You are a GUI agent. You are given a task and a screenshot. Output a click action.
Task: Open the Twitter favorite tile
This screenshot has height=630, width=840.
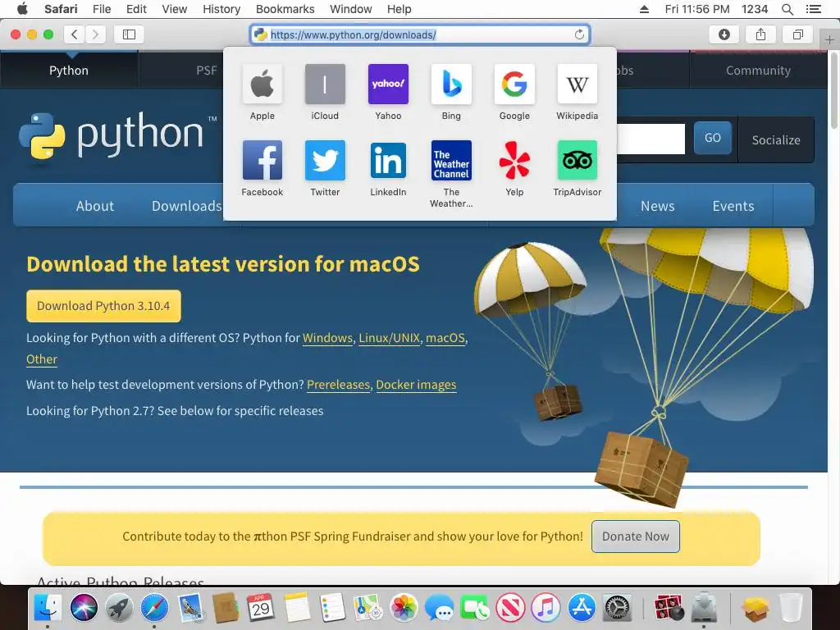325,160
